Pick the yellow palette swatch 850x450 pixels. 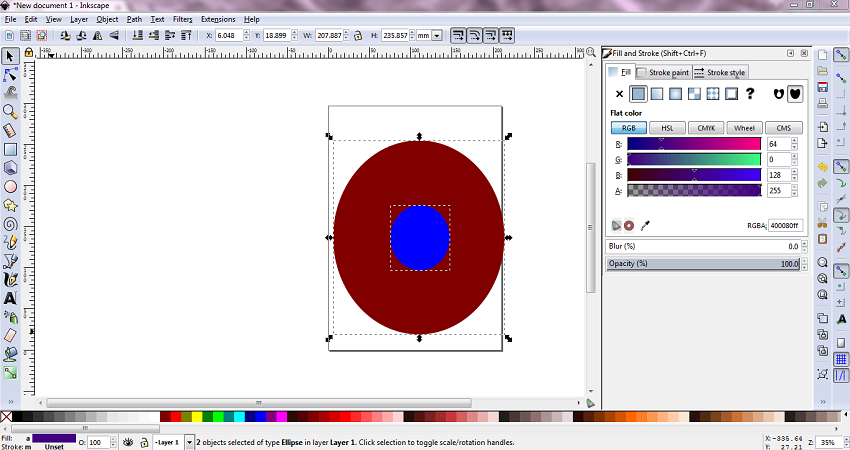[x=197, y=416]
